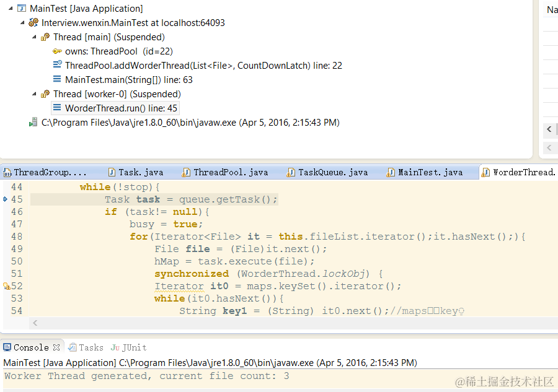Click line number 44 in the gutter
Screen dimensions: 558x392
pyautogui.click(x=17, y=187)
